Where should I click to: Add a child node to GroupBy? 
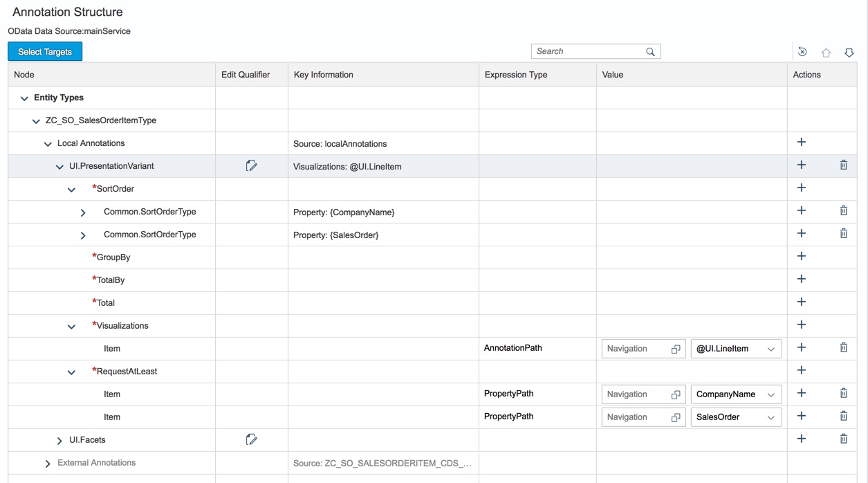tap(801, 256)
